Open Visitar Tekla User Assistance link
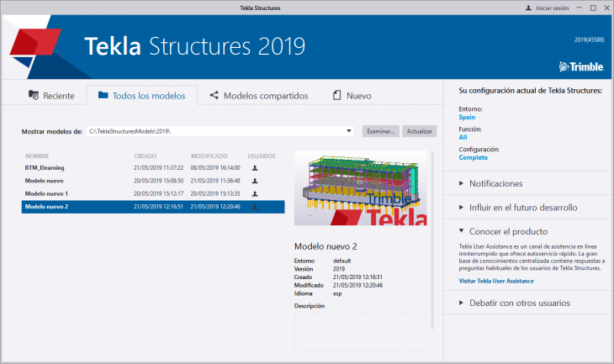The image size is (614, 364). (x=496, y=281)
